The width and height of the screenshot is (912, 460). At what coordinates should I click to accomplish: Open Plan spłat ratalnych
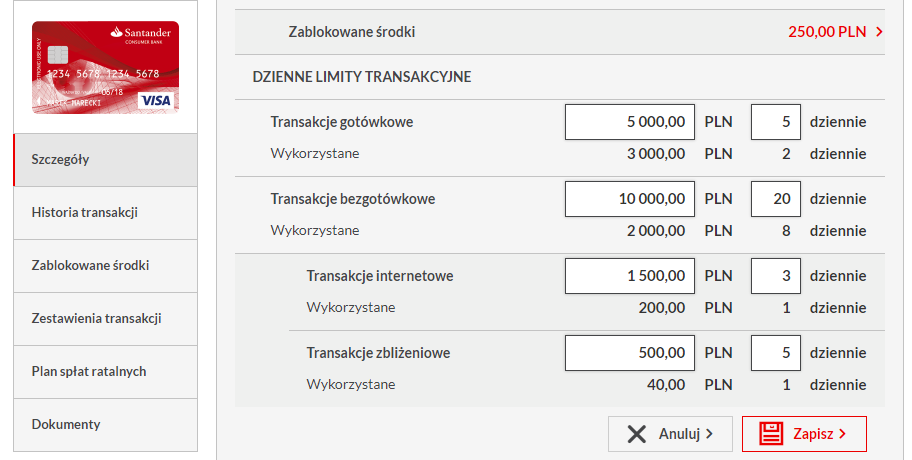[105, 372]
